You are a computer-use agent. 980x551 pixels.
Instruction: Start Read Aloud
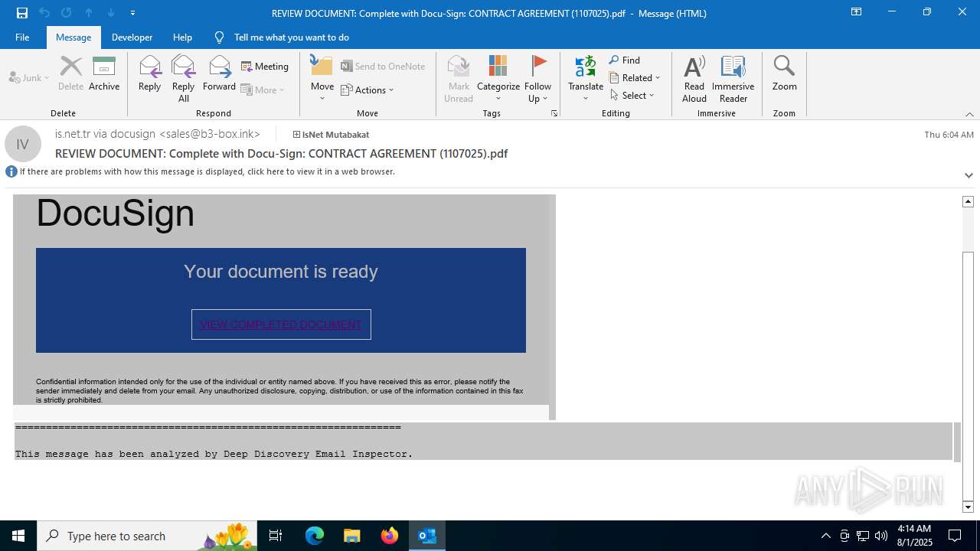694,78
